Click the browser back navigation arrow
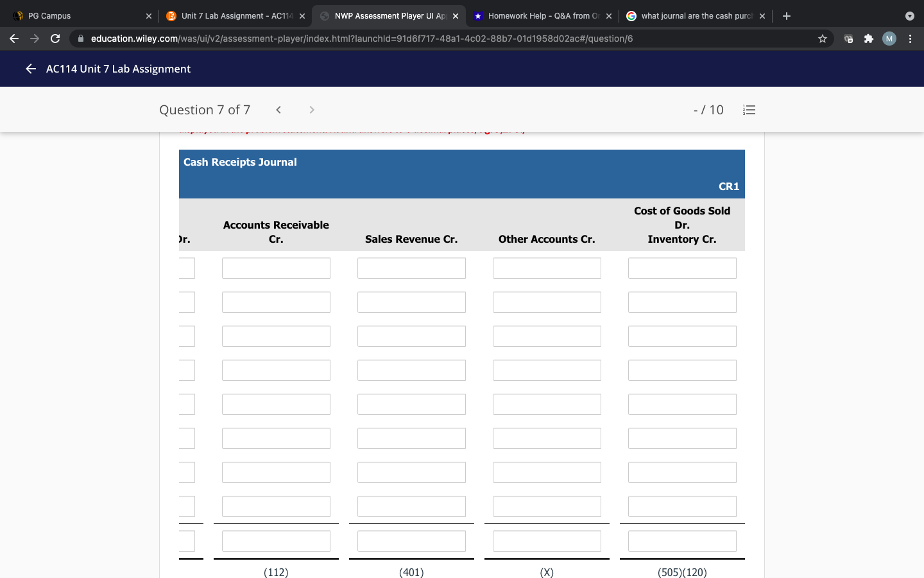 (14, 39)
